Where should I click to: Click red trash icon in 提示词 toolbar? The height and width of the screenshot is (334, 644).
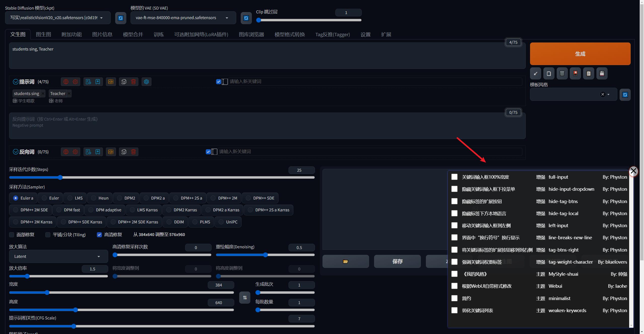[134, 82]
